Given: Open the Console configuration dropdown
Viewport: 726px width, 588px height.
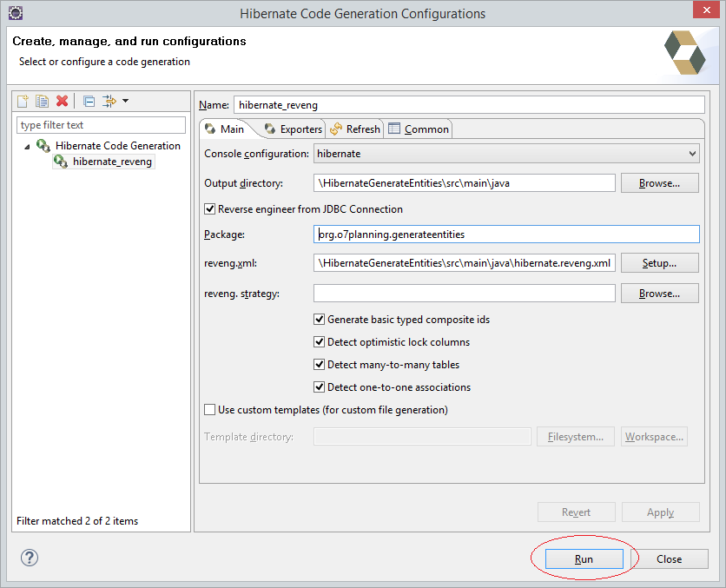Looking at the screenshot, I should 506,154.
